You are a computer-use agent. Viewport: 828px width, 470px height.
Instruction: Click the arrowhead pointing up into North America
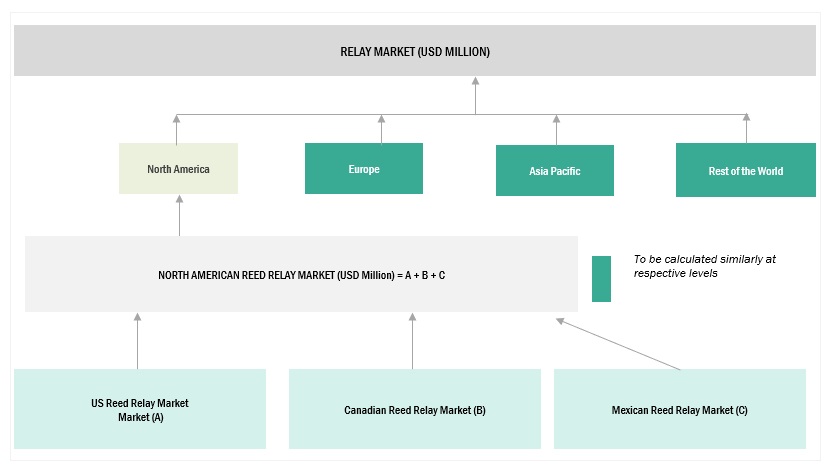176,120
